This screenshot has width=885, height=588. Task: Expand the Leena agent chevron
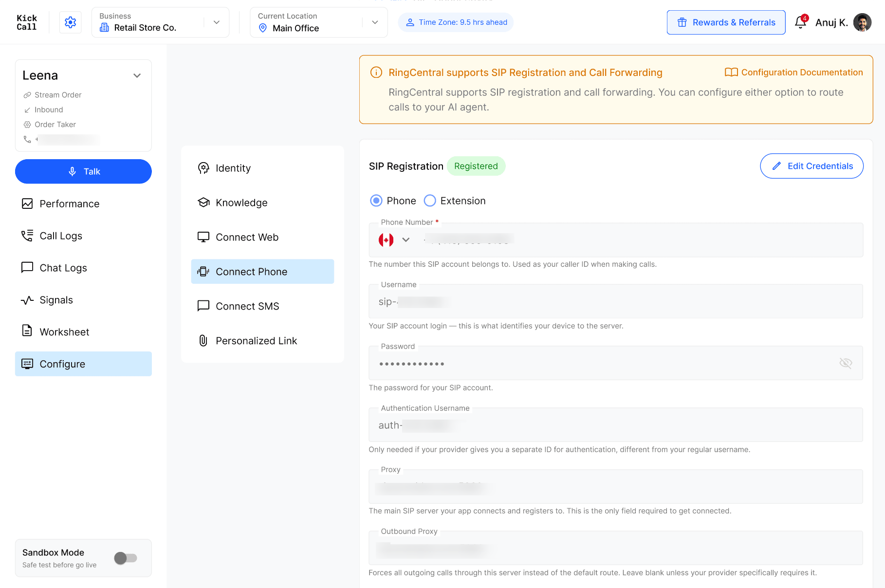(137, 75)
